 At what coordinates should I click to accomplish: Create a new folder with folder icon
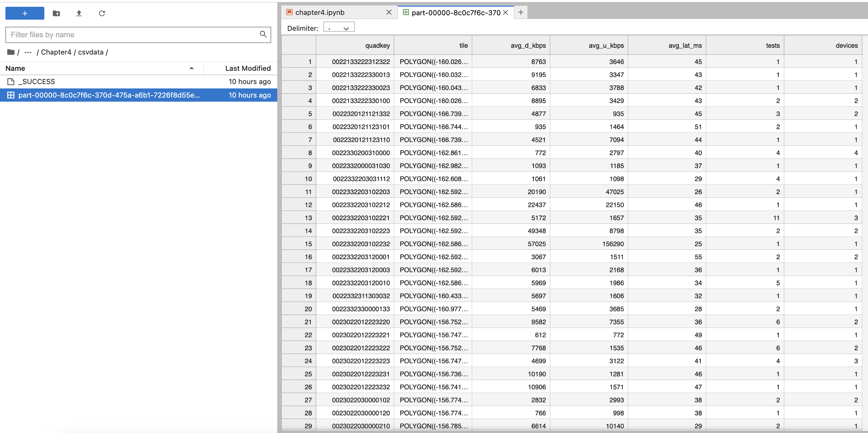click(x=57, y=13)
